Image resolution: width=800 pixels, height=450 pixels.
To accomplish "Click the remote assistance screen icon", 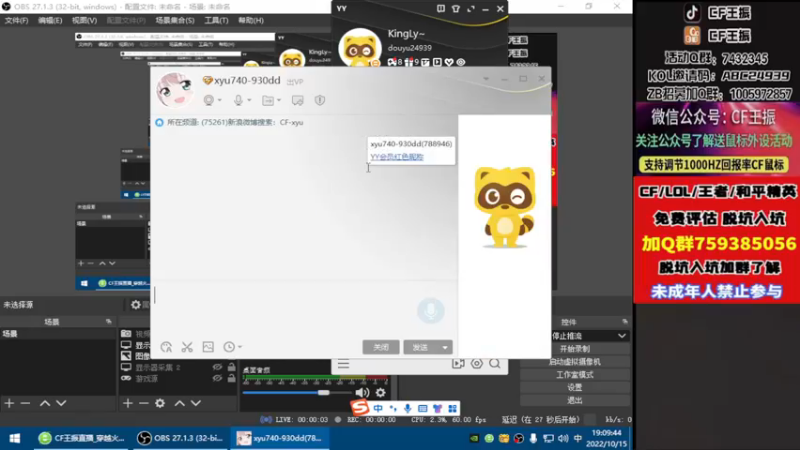I will coord(297,100).
